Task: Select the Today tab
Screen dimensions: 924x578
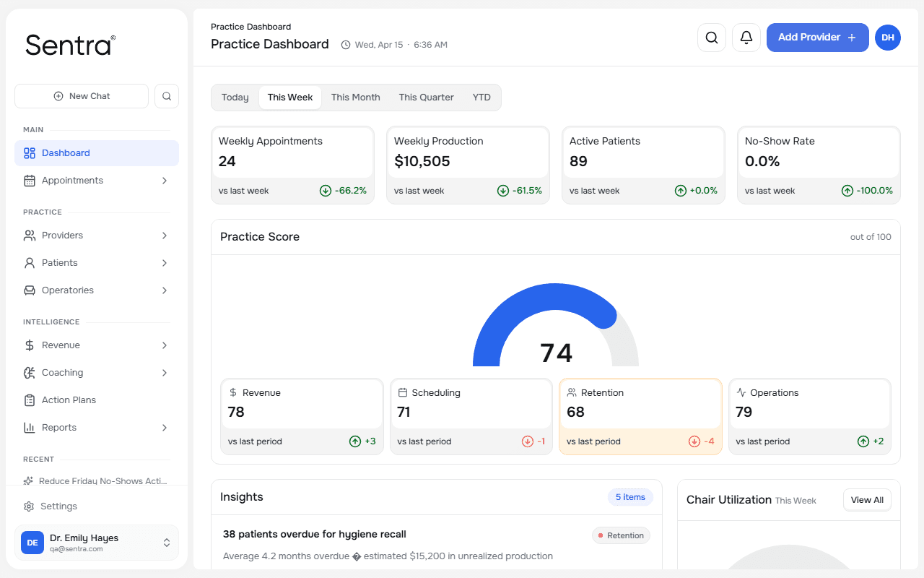Action: [x=235, y=98]
